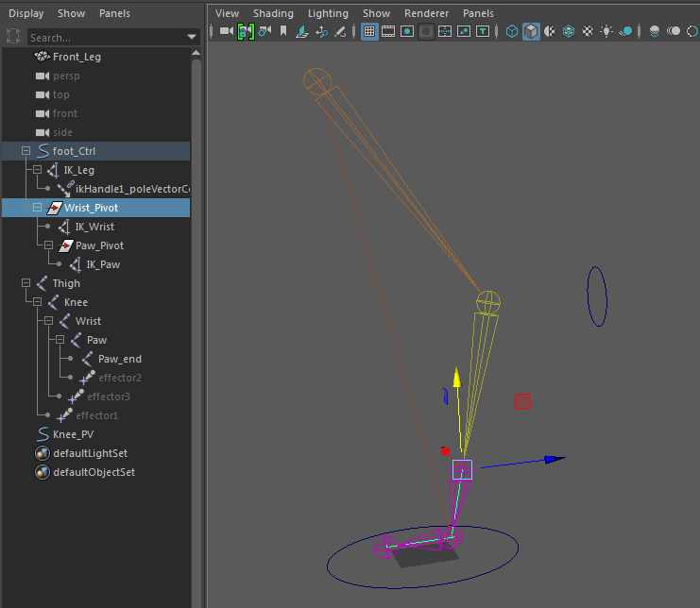Open the Camera Attributes icon
Image resolution: width=700 pixels, height=608 pixels.
[x=265, y=31]
